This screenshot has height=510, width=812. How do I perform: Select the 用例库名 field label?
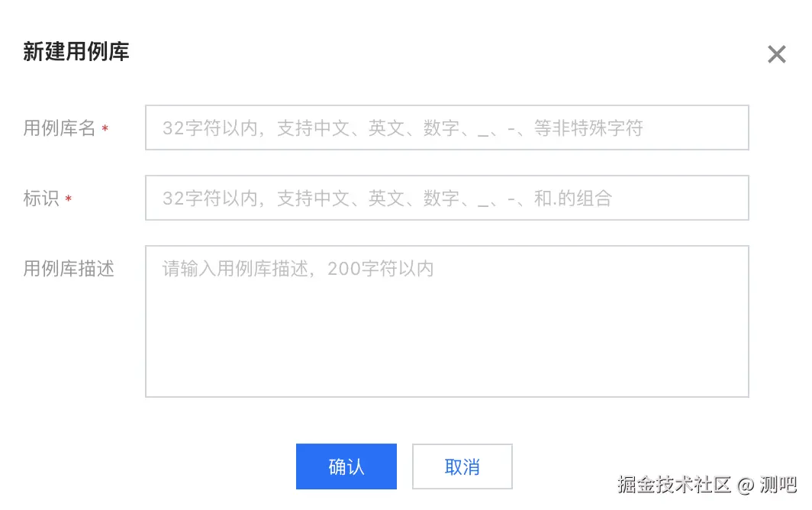[59, 128]
